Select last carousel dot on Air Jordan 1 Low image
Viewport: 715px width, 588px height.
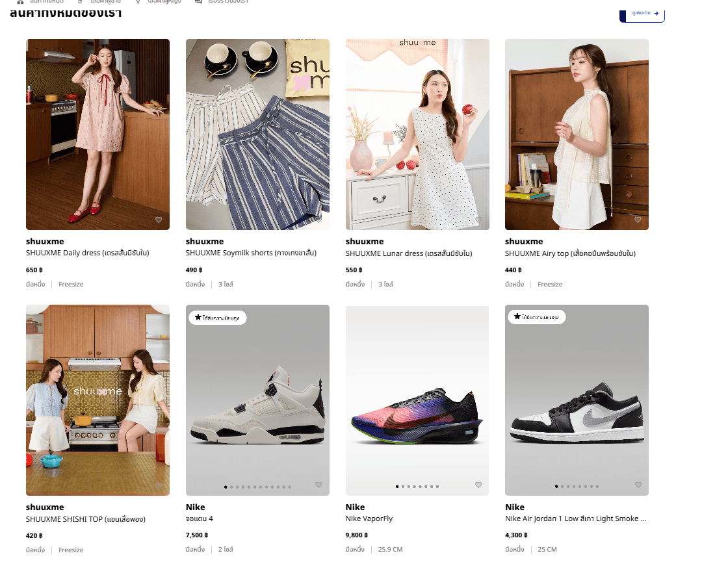coord(597,487)
